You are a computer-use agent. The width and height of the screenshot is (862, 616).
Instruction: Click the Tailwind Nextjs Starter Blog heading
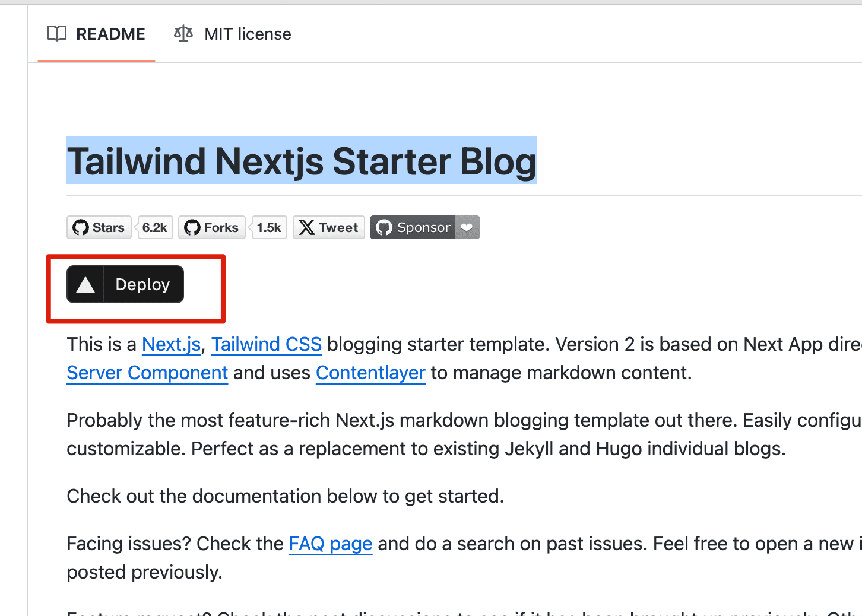click(x=302, y=161)
